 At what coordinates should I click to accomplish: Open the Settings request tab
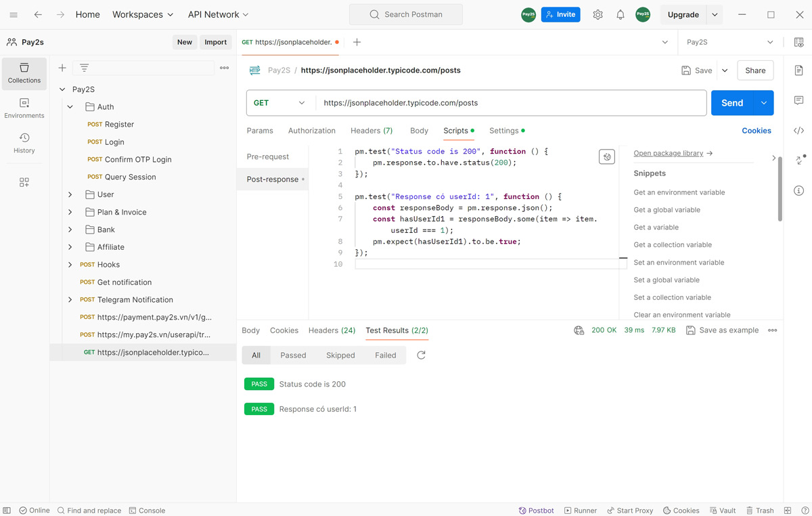click(x=507, y=131)
